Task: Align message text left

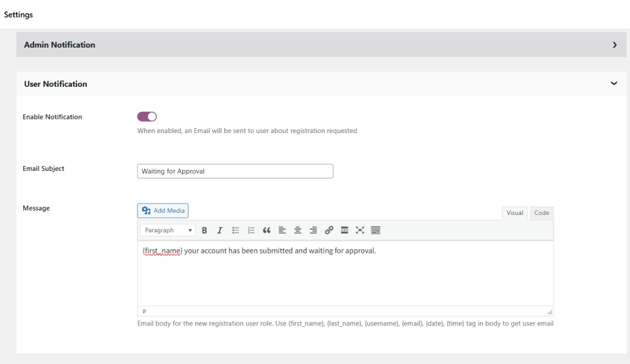Action: (x=282, y=230)
